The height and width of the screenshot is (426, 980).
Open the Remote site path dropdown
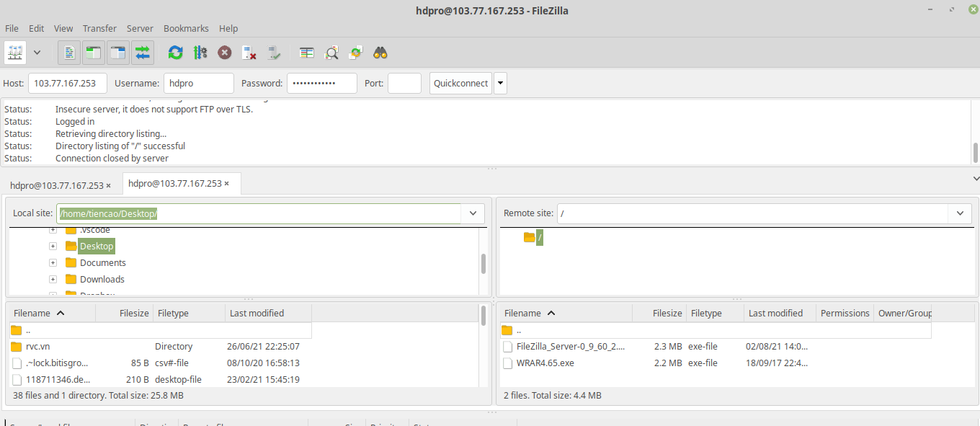[960, 213]
